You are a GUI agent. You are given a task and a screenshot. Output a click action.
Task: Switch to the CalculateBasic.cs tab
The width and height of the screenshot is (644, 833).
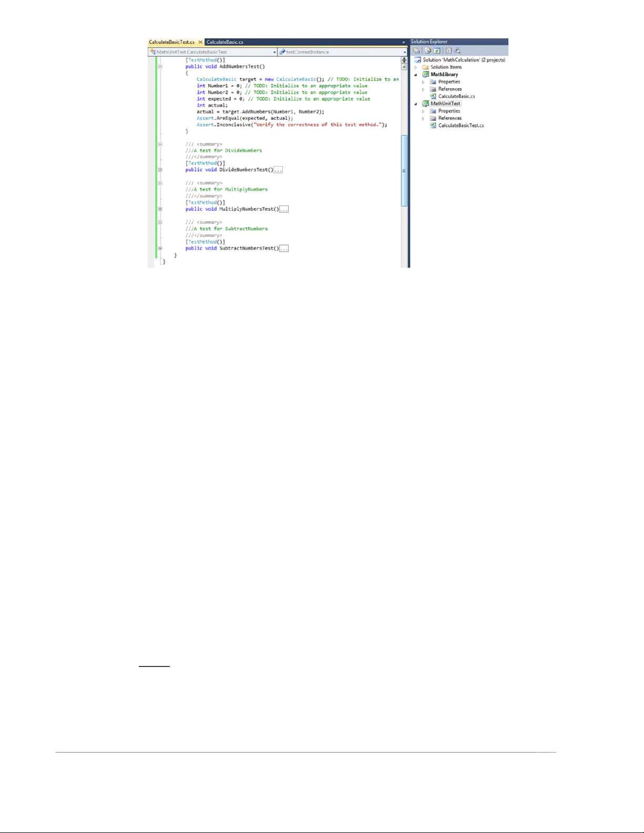(x=225, y=42)
